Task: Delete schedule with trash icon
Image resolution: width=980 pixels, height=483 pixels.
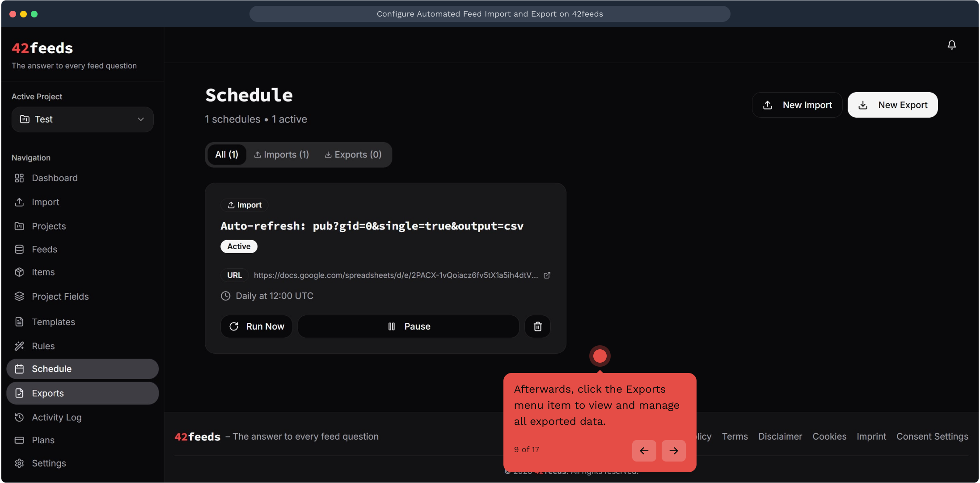Action: pos(537,326)
